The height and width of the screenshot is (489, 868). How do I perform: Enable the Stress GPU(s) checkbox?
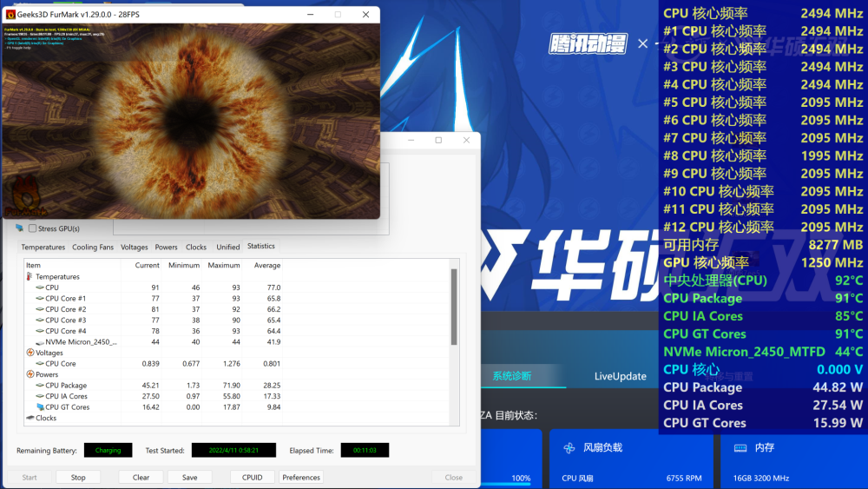pos(33,228)
